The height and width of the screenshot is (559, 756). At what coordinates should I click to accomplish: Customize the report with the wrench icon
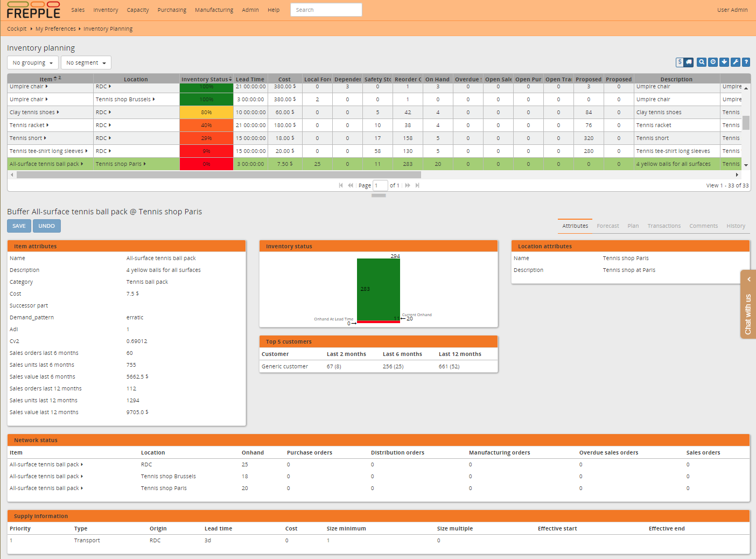coord(735,62)
